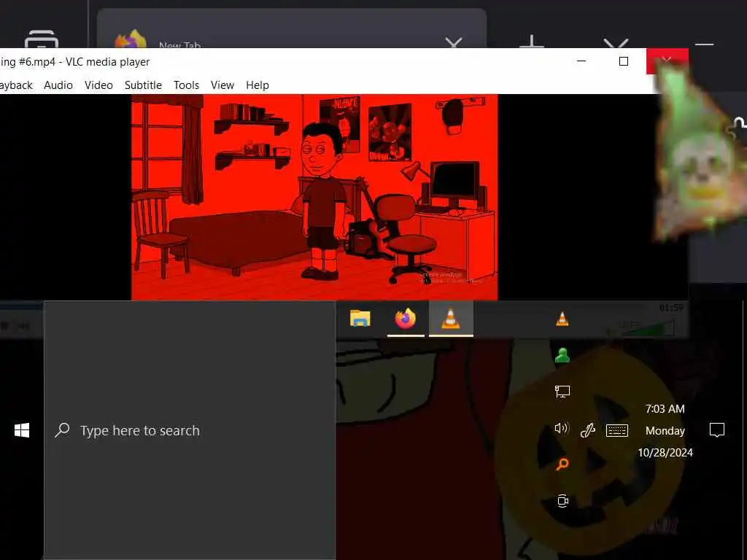Expand the Firefox list all tabs chevron
The height and width of the screenshot is (560, 747).
(616, 43)
